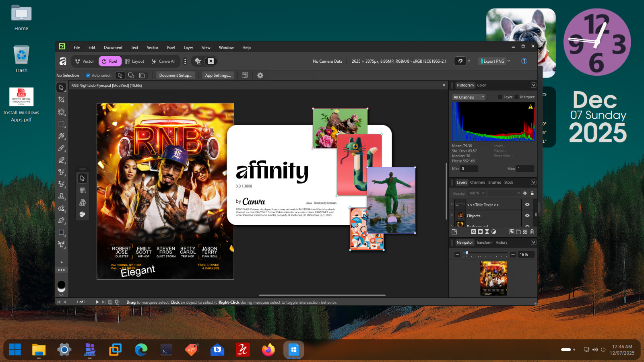Toggle the layer lock icon
This screenshot has width=644, height=362.
coord(532,193)
